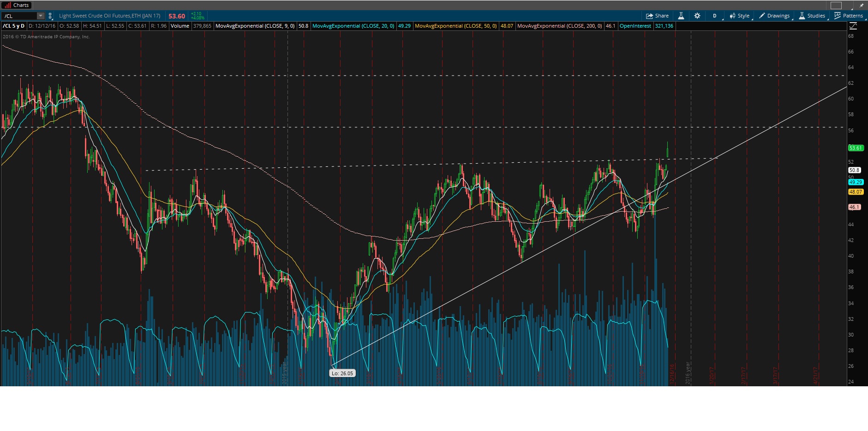Click the last price 53.60 value

pyautogui.click(x=177, y=16)
